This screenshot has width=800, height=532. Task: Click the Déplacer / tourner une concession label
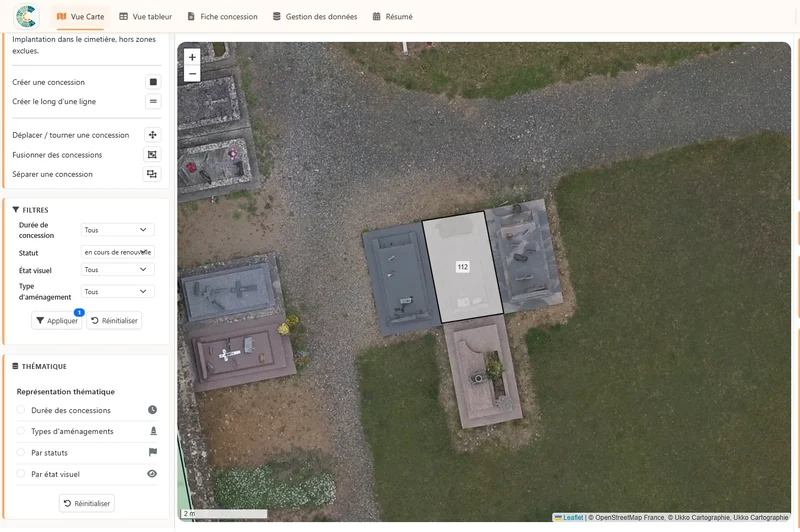[x=70, y=135]
